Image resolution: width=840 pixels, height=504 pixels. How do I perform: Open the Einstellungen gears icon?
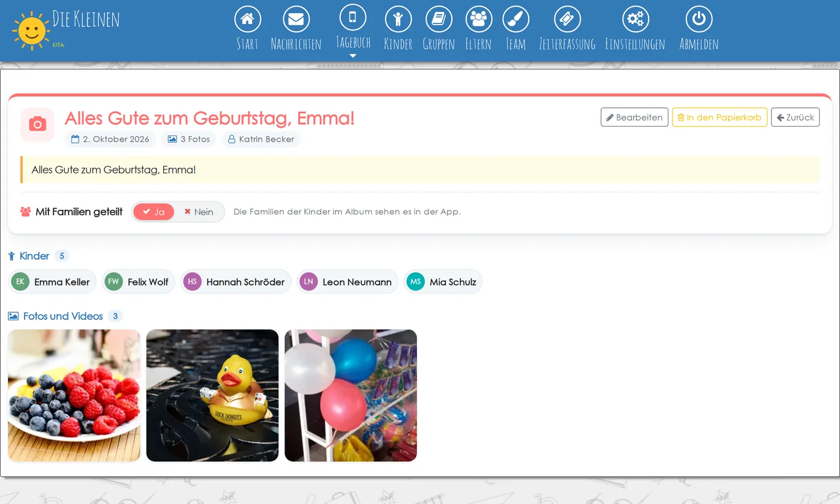[x=635, y=19]
